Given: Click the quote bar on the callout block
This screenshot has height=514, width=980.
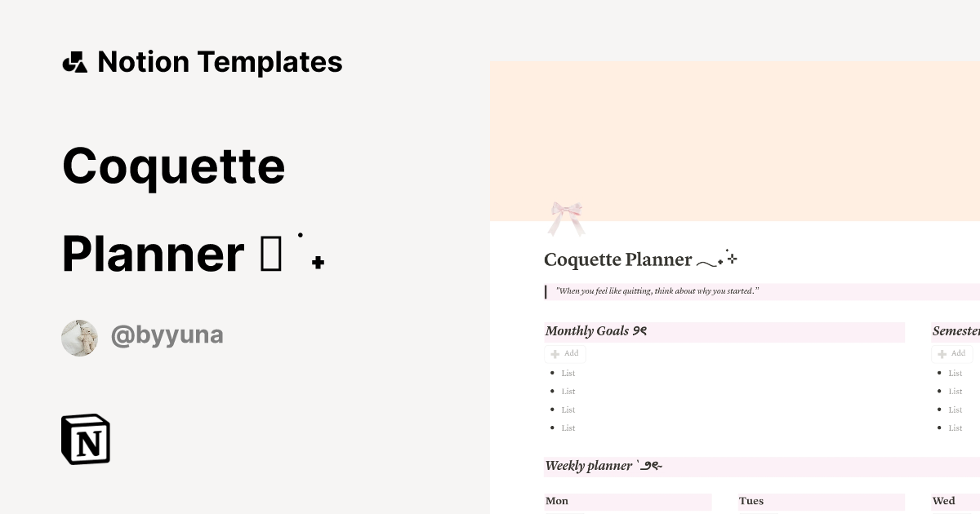Looking at the screenshot, I should click(546, 290).
